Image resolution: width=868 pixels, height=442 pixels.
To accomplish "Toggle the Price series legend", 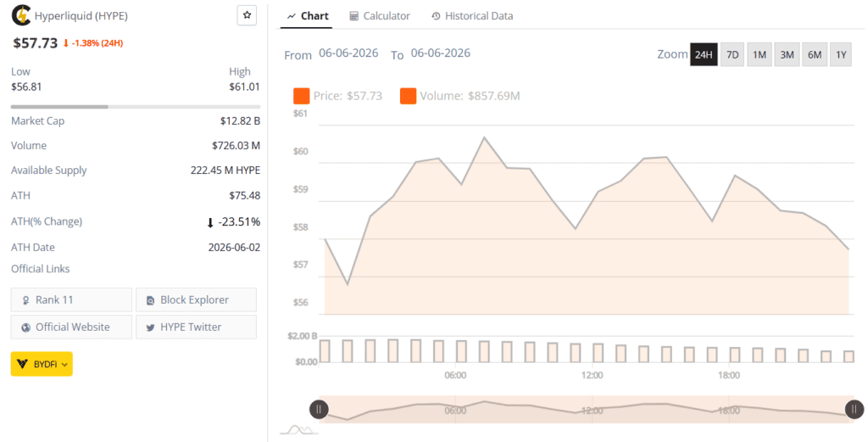I will [x=337, y=96].
